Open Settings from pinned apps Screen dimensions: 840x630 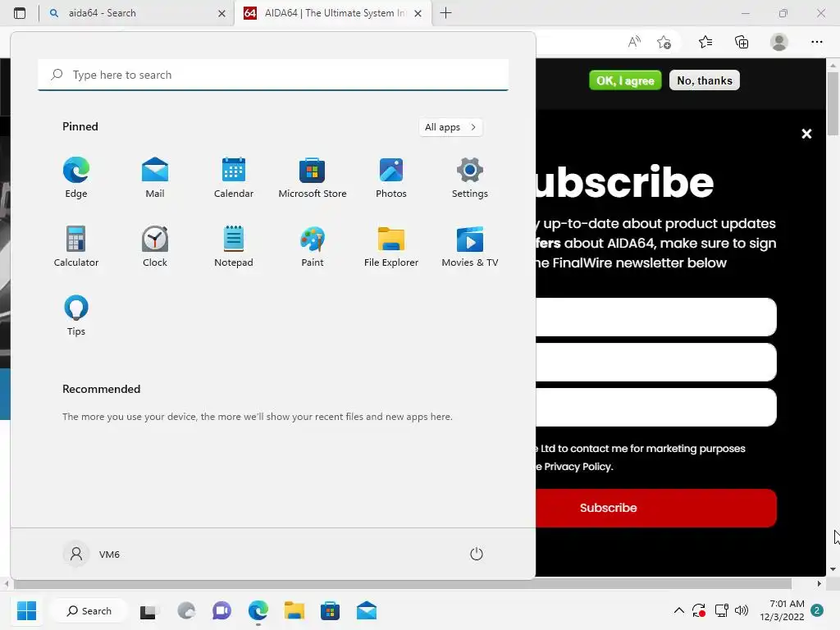click(x=470, y=178)
